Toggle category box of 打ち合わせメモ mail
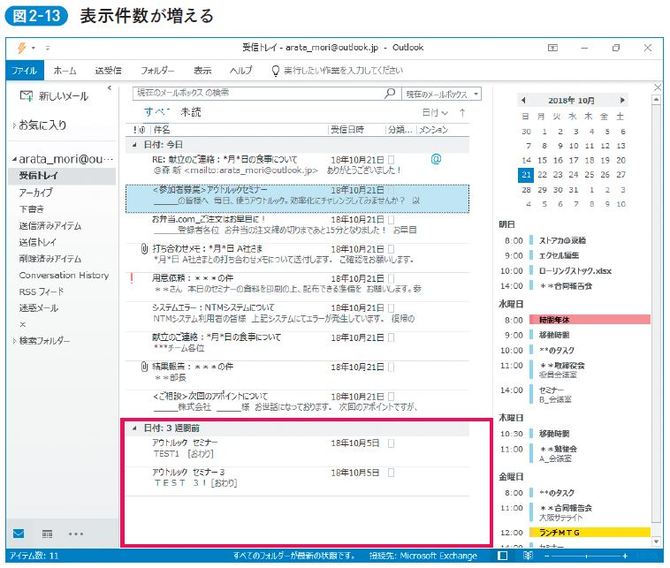This screenshot has width=670, height=568. pyautogui.click(x=391, y=249)
